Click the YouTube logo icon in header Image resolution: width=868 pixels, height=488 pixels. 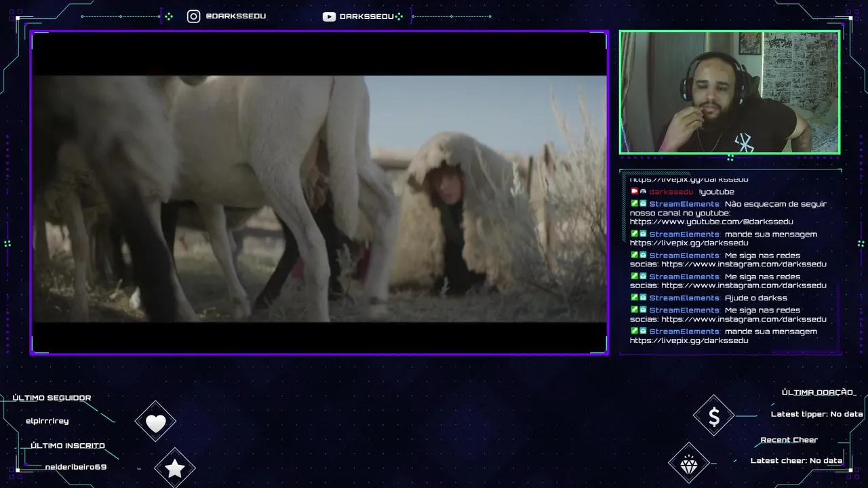pos(329,17)
